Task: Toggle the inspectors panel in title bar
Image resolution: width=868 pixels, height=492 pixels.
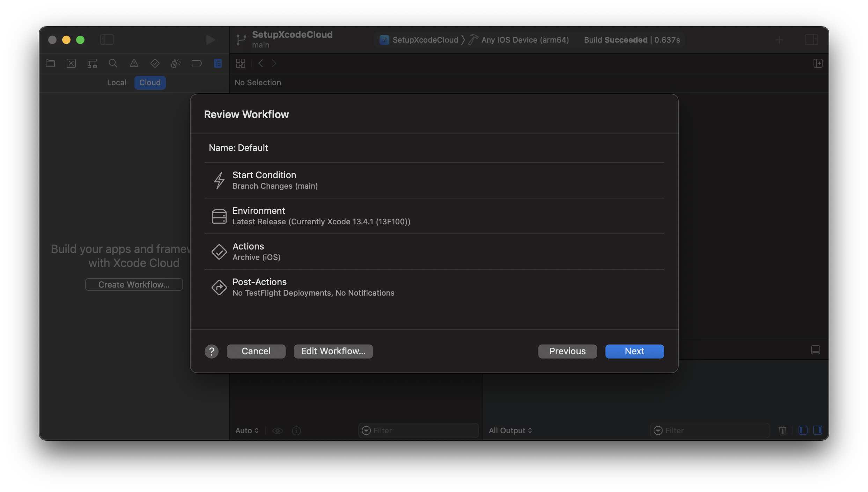Action: coord(811,39)
